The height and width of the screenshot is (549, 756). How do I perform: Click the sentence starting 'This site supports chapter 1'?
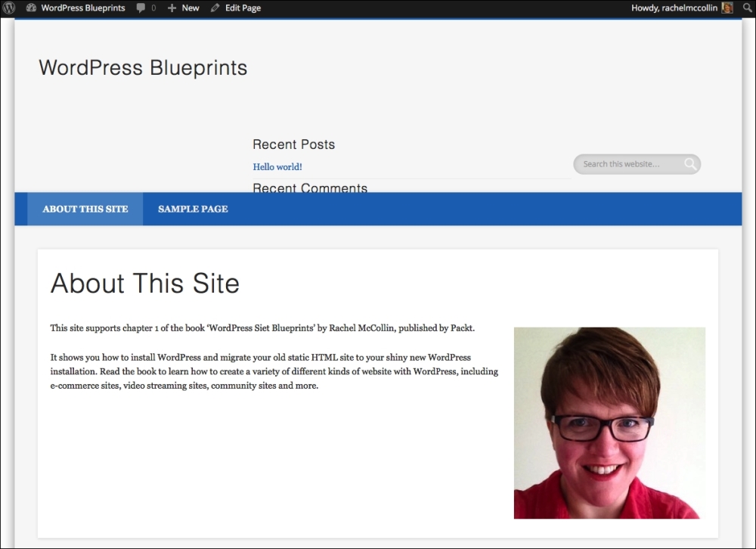click(x=262, y=328)
